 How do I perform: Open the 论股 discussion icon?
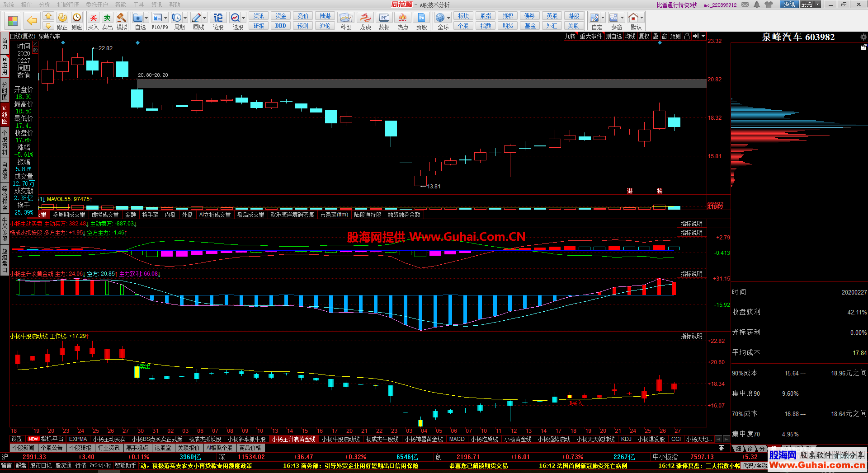tap(218, 18)
